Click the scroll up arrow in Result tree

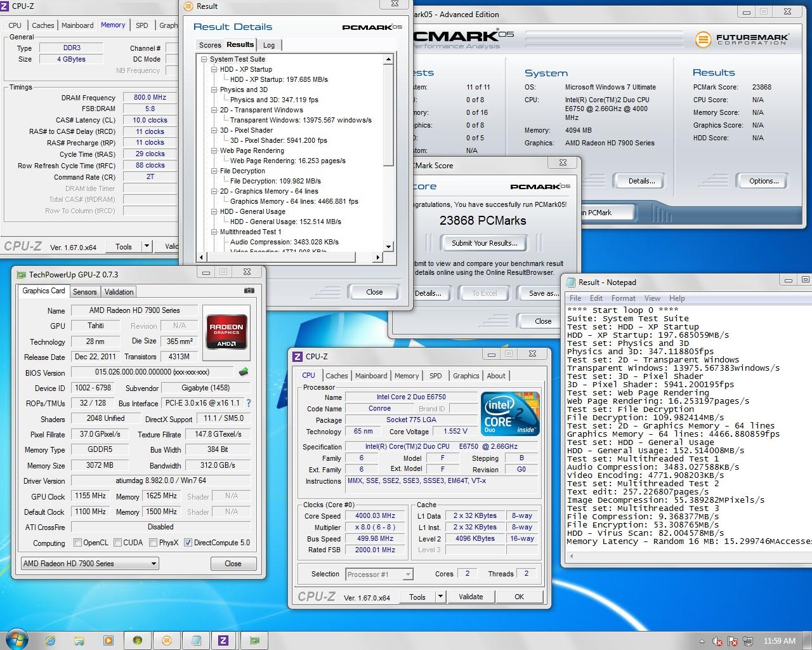(x=389, y=60)
